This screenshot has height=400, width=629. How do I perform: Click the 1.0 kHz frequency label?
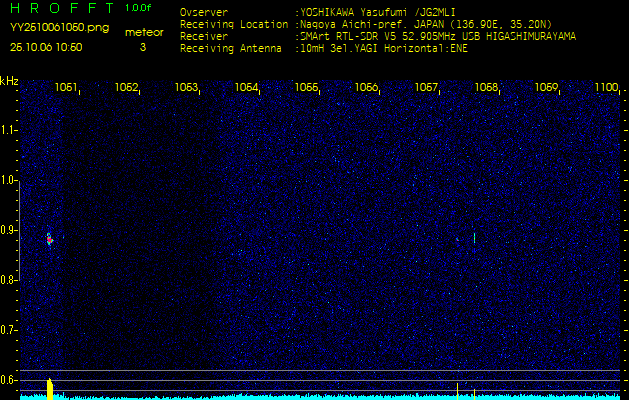click(x=8, y=181)
